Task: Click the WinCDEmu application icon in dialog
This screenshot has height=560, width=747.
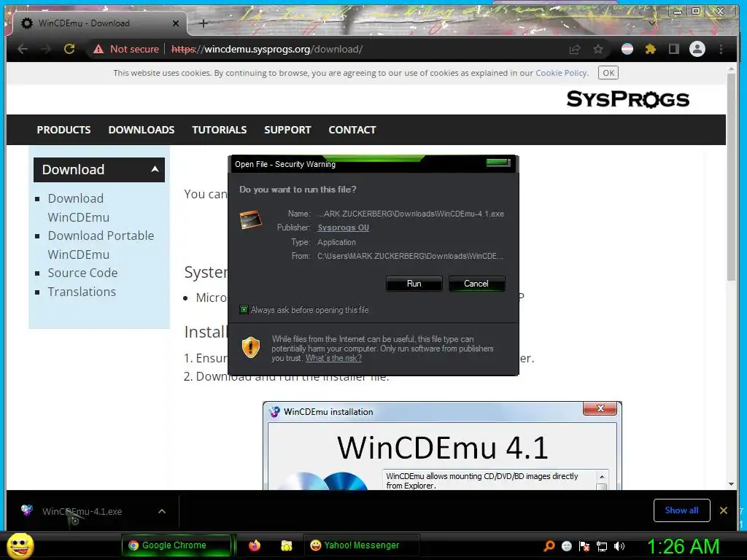Action: pos(251,219)
